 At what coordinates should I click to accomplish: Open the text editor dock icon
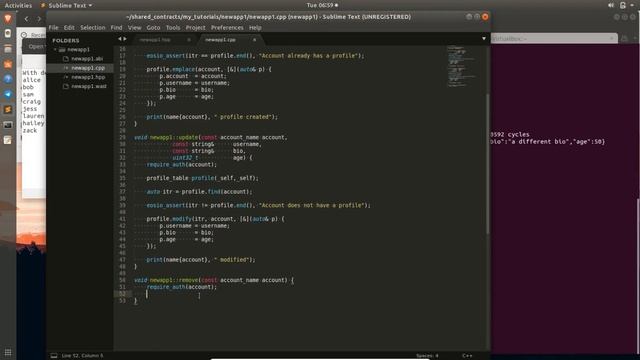coord(8,140)
